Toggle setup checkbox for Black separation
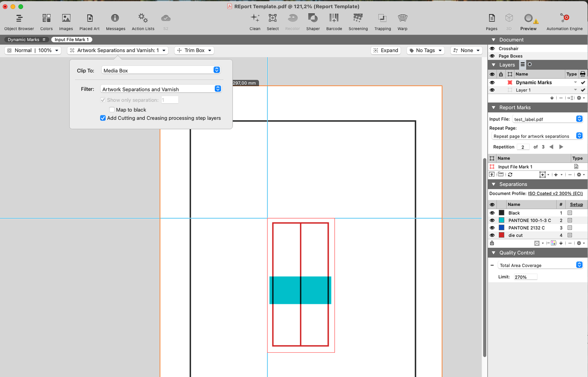This screenshot has width=588, height=377. (570, 213)
